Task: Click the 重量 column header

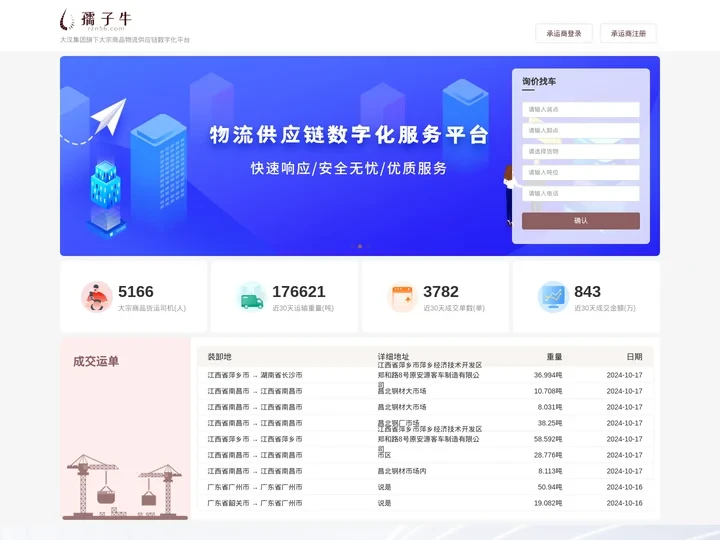Action: (x=554, y=357)
